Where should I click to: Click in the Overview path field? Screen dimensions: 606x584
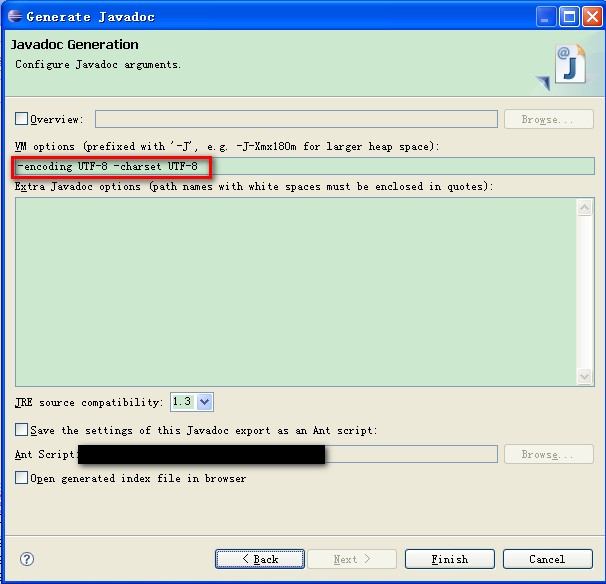[x=296, y=119]
